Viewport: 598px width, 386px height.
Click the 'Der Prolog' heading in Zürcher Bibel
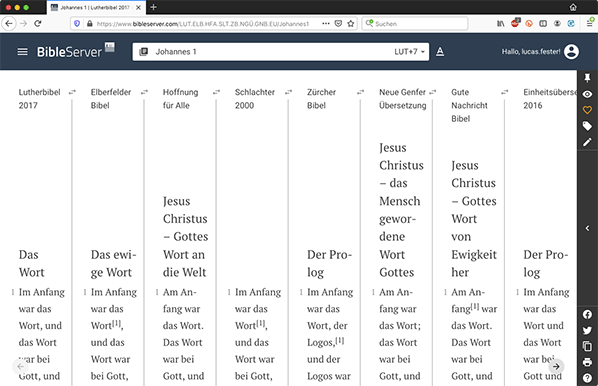coord(330,263)
